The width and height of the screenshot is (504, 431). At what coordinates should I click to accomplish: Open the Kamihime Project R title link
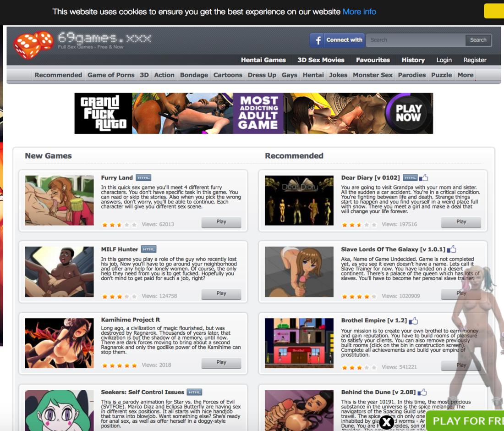click(x=130, y=320)
